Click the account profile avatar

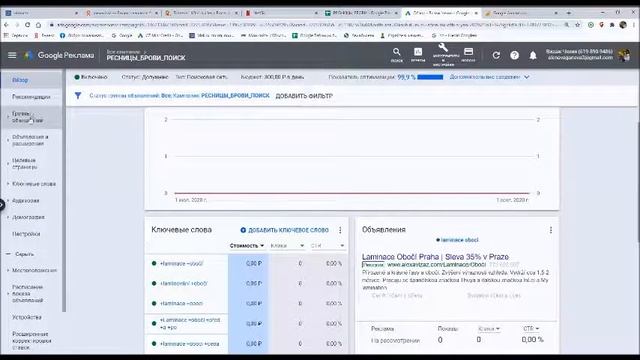click(624, 55)
